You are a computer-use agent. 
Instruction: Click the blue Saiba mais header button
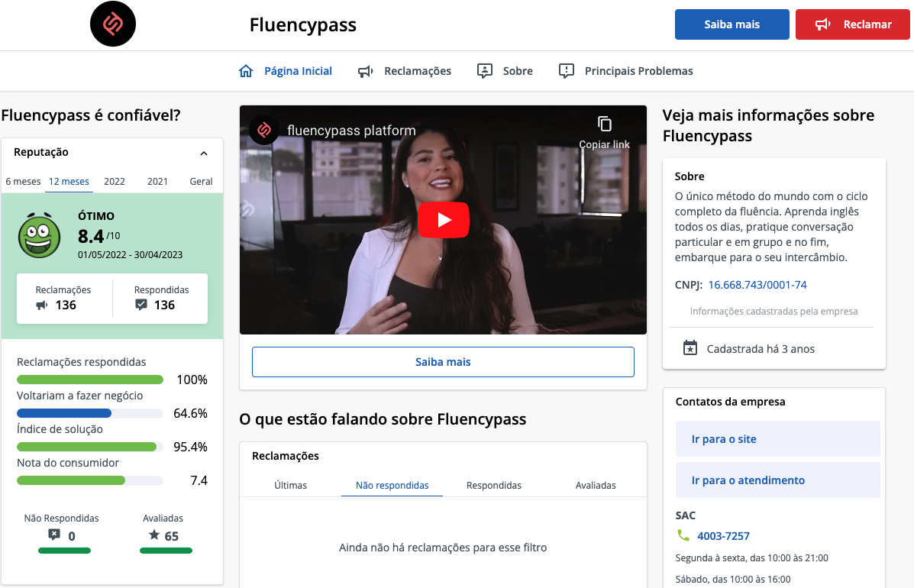coord(732,24)
